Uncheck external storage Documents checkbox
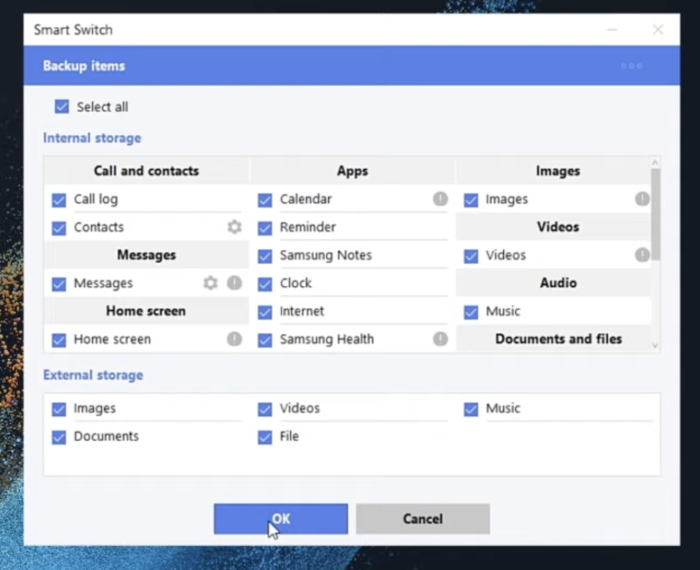Viewport: 700px width, 570px height. [x=59, y=436]
